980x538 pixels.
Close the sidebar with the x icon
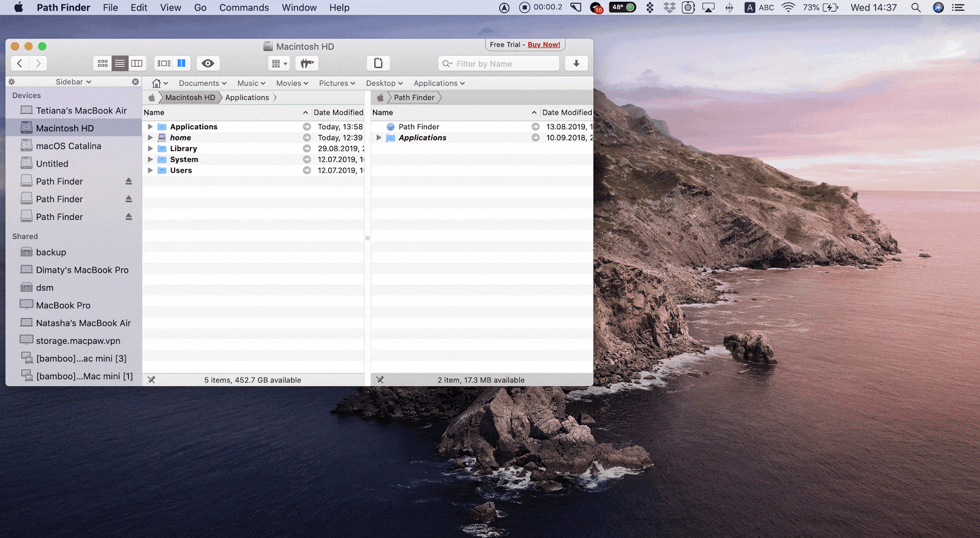[x=135, y=81]
